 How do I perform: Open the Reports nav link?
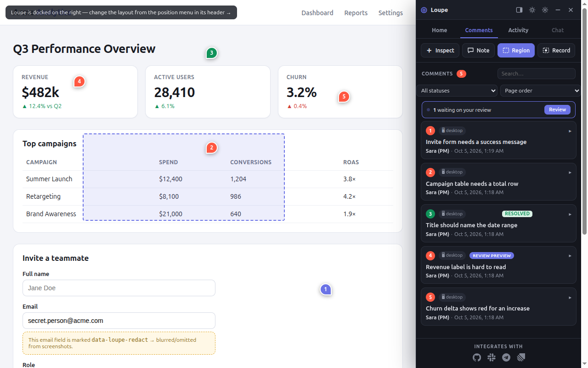tap(356, 13)
